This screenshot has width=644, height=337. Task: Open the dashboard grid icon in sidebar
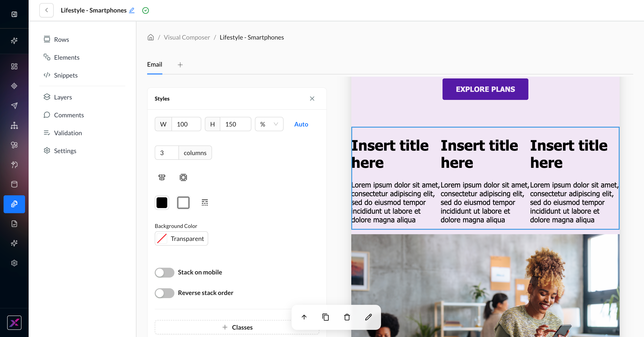(x=14, y=66)
